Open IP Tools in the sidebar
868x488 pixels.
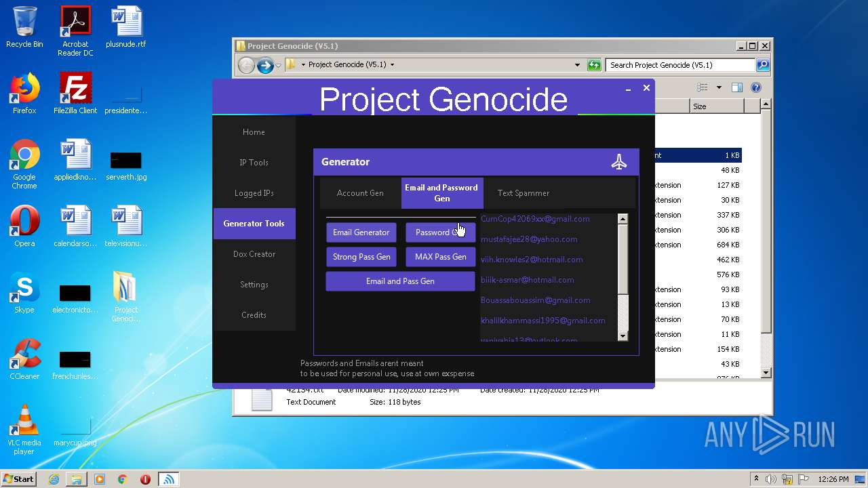(254, 163)
